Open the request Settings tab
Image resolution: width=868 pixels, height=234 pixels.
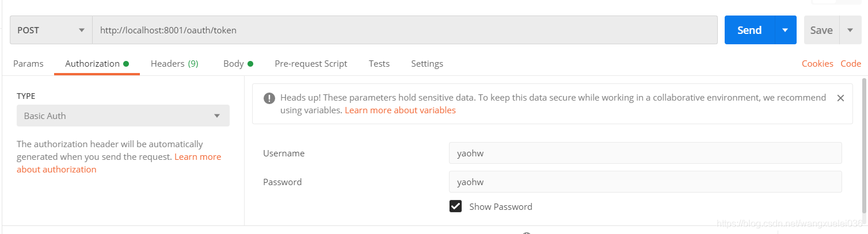tap(427, 64)
